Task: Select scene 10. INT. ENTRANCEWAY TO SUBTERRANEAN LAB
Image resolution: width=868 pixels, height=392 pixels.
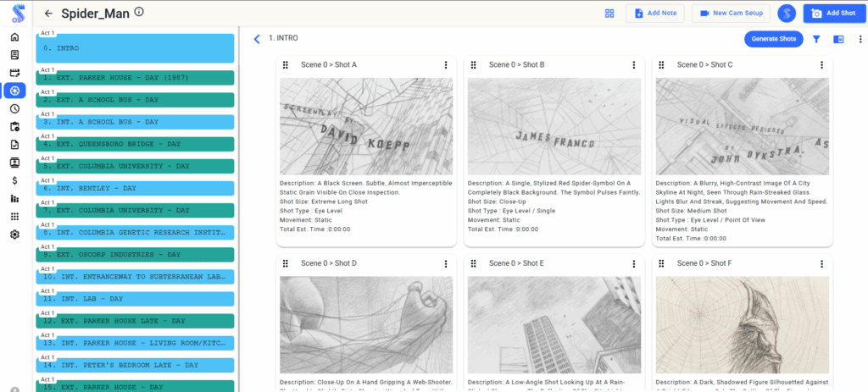Action: (x=135, y=277)
